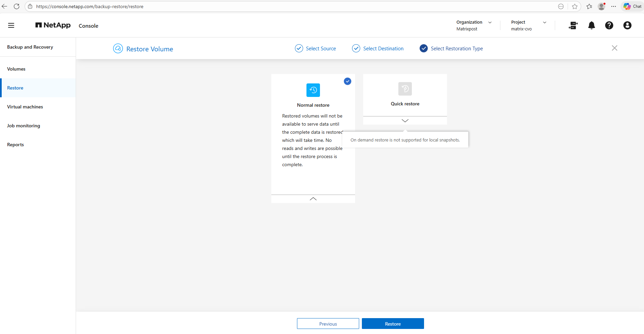
Task: Select the Normal restore card title
Action: (313, 105)
